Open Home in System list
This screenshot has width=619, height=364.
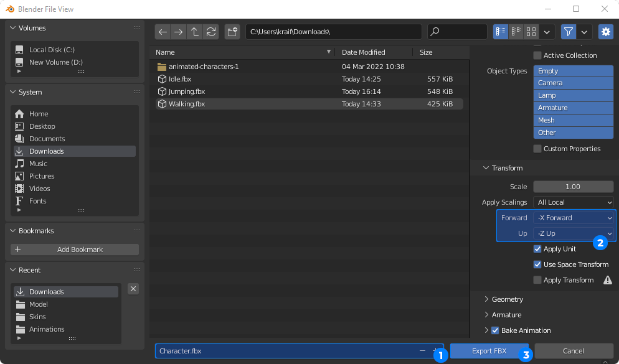point(75,114)
